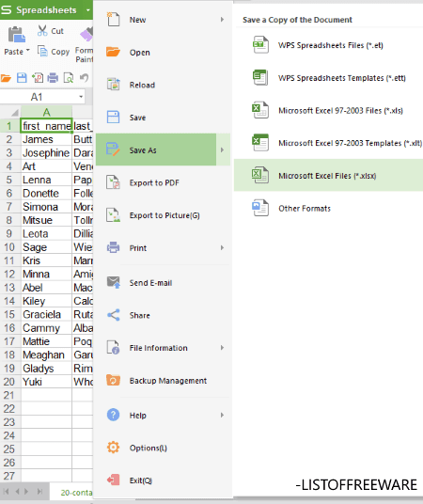The height and width of the screenshot is (504, 423).
Task: Click the Open folder icon in file menu
Action: [x=113, y=52]
